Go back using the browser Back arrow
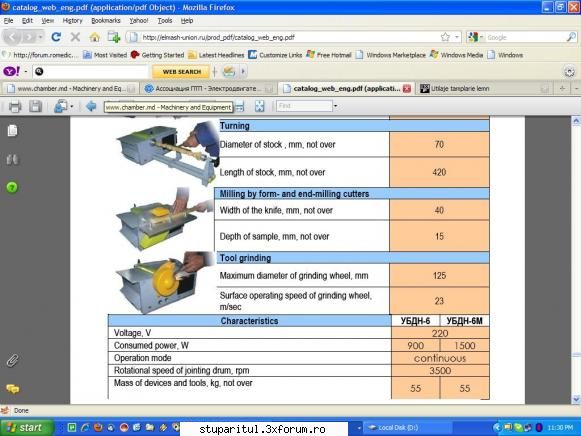 tap(12, 37)
